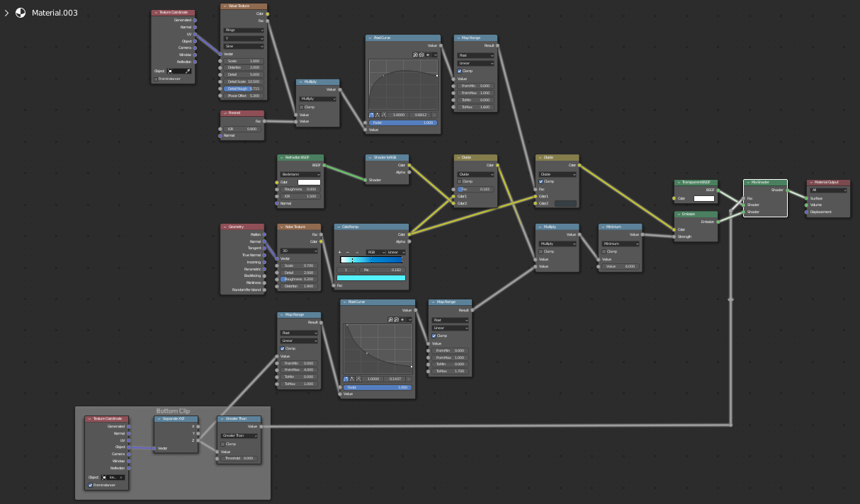Select the Mix Shader node header
The width and height of the screenshot is (860, 504).
(769, 182)
